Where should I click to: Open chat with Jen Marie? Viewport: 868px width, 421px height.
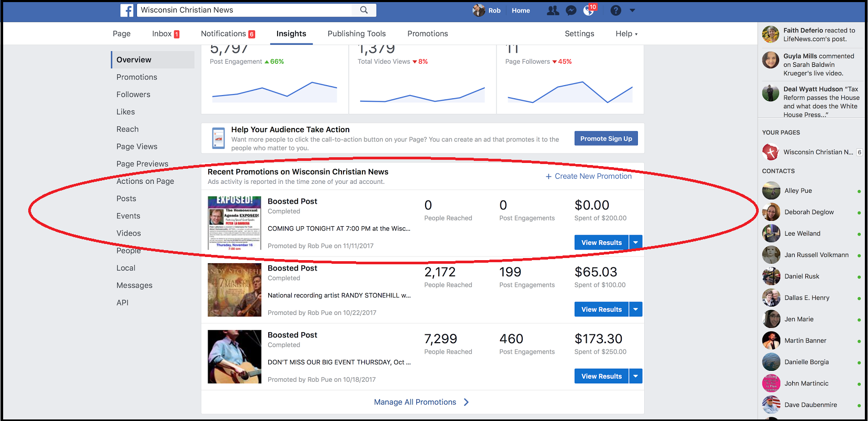[811, 319]
